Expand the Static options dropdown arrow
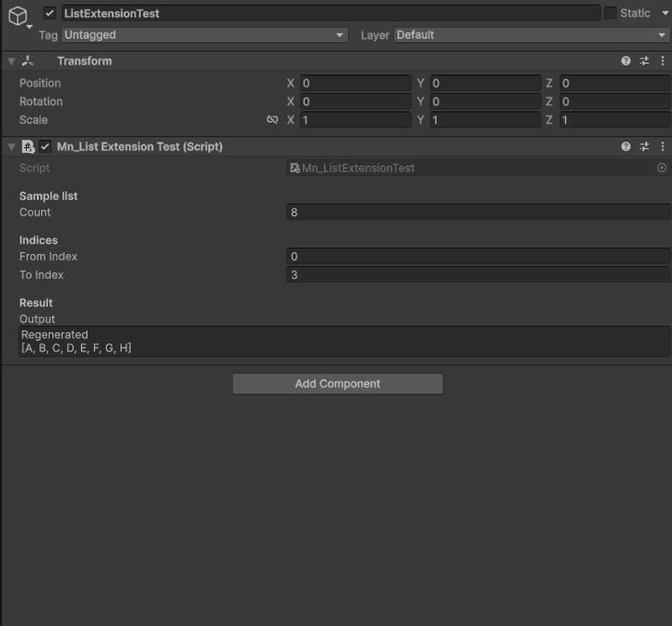672x626 pixels. point(665,13)
